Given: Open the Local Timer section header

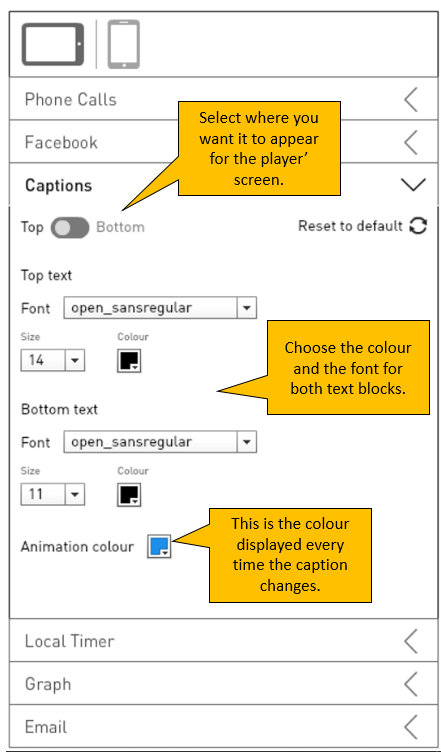Looking at the screenshot, I should (x=224, y=641).
